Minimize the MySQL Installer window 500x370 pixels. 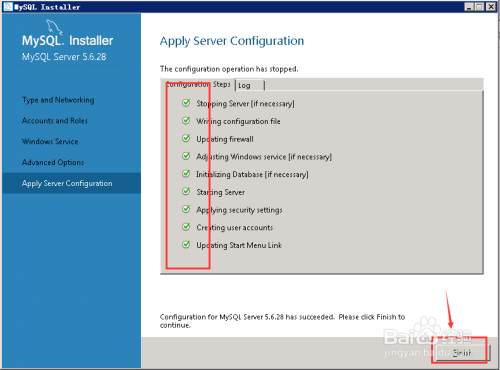pyautogui.click(x=469, y=7)
